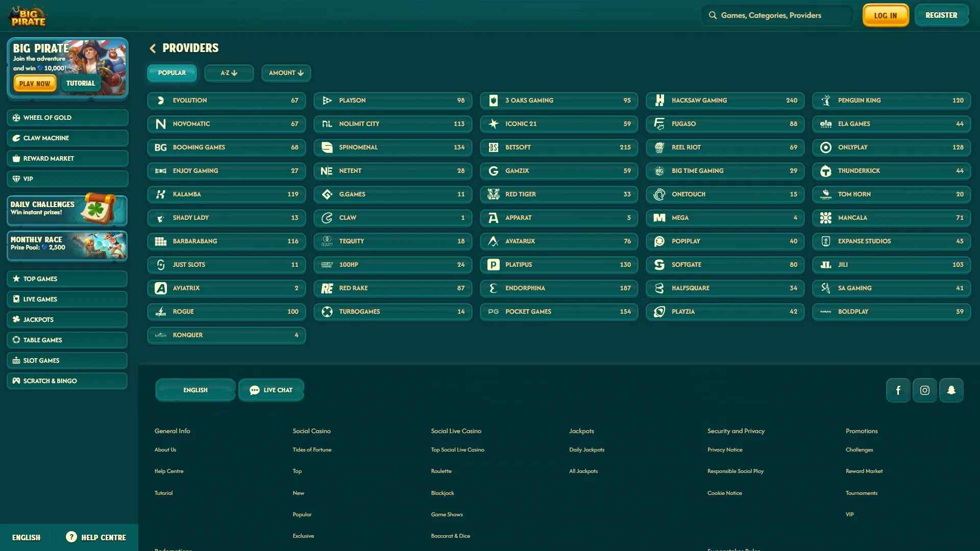Open Top Games in the sidebar

coord(67,279)
